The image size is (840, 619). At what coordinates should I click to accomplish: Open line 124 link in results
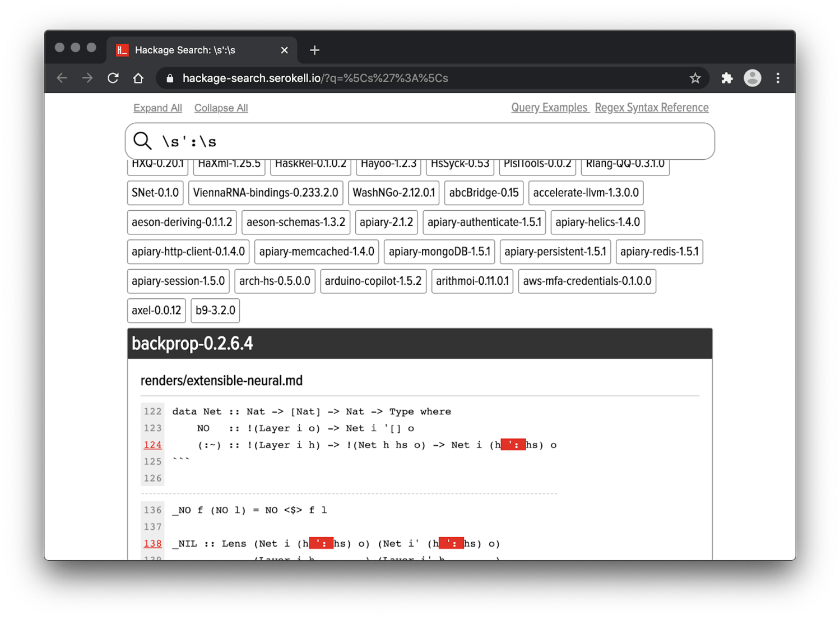coord(152,445)
